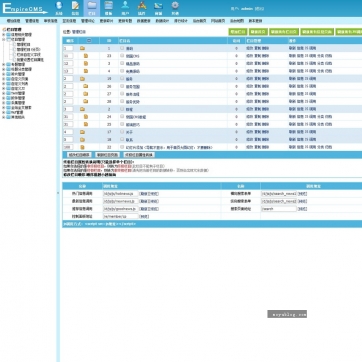Click the document icon in the ID 23 row

tap(86, 56)
